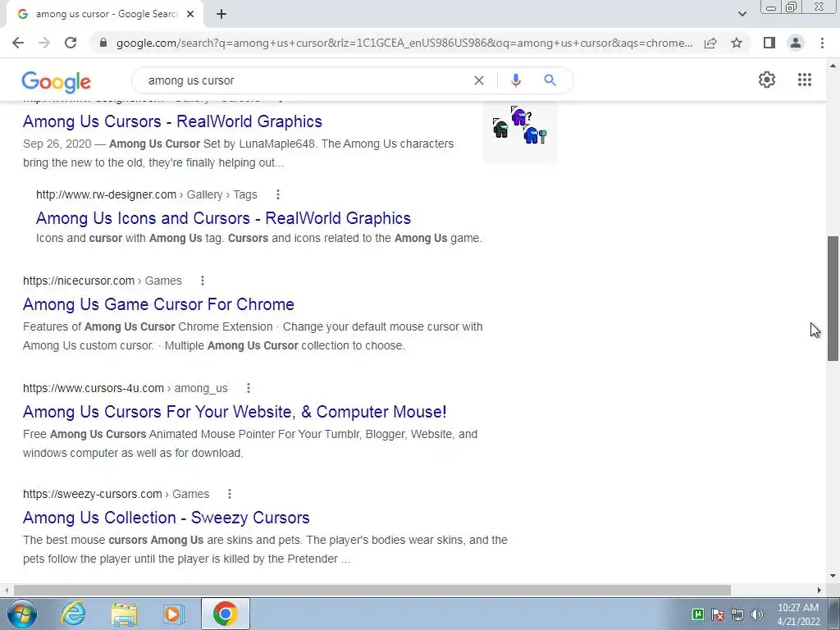Close the 'among us cursor' tab
840x630 pixels.
(190, 15)
